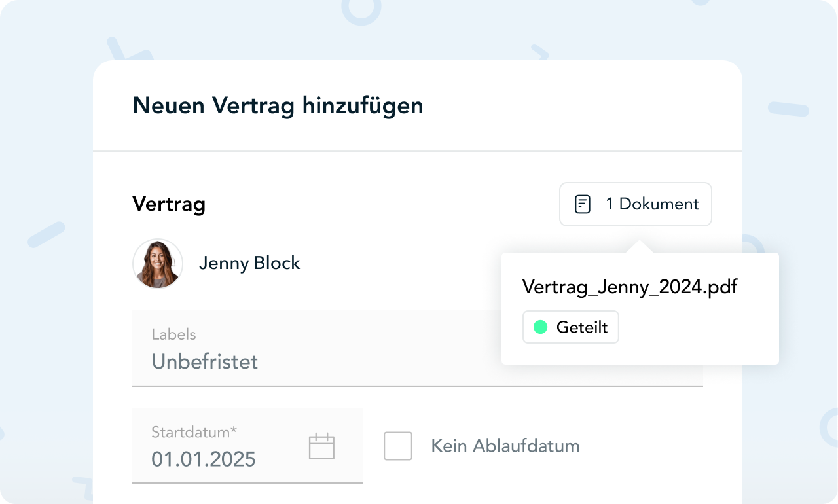
Task: Expand the '1 Dokument' attachments popover
Action: pos(635,204)
